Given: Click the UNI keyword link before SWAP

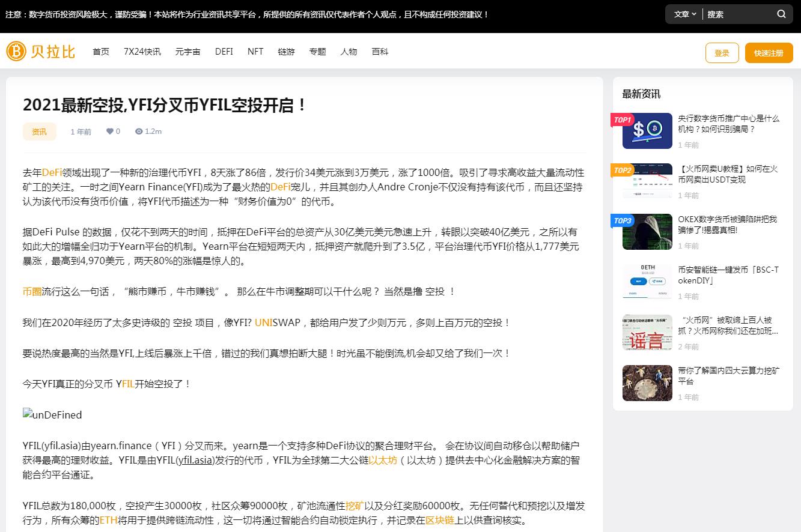Looking at the screenshot, I should pyautogui.click(x=263, y=322).
